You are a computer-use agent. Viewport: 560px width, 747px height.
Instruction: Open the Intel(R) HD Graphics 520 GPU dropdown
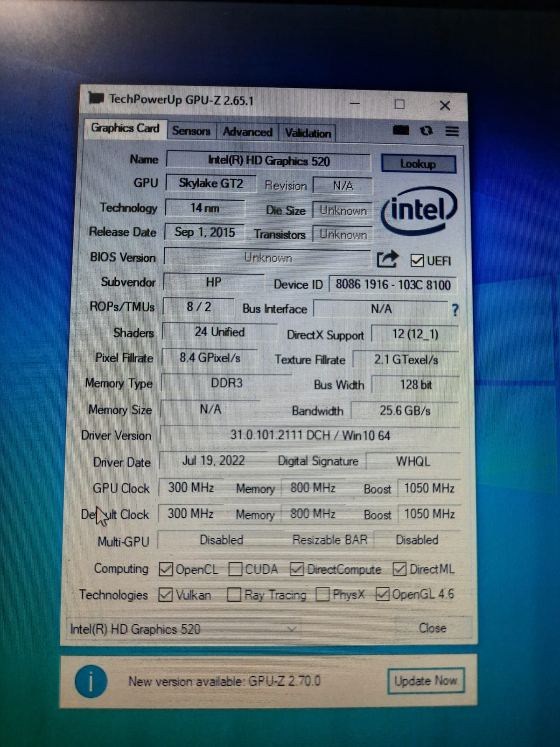click(183, 629)
